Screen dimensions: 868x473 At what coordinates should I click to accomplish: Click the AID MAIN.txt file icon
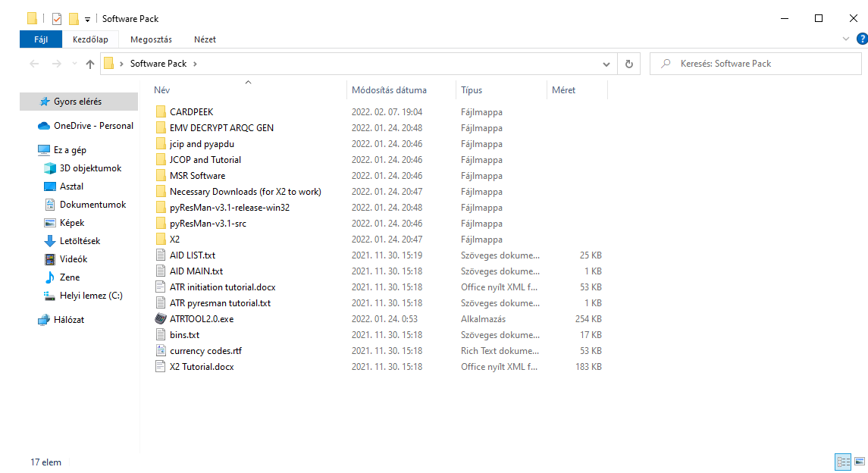[x=161, y=271]
